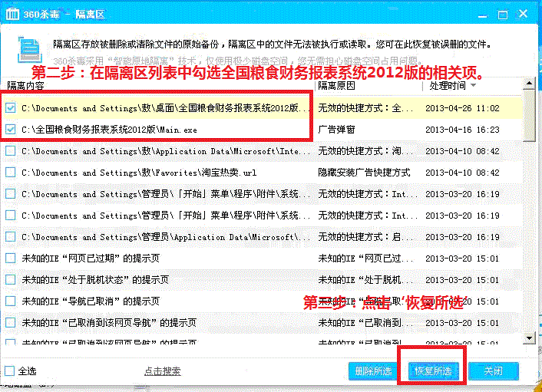
Task: Select the 未知的IE "网页已过期" 的提示页 row
Action: pos(91,259)
